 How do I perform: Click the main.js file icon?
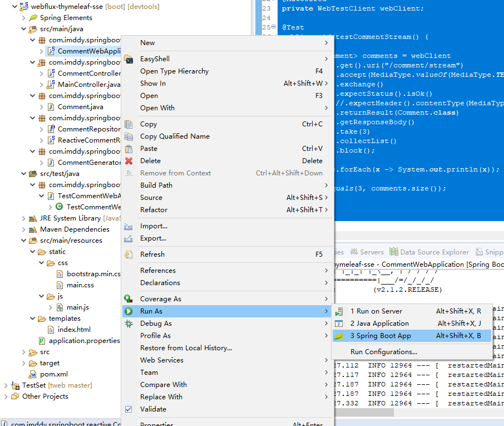click(x=60, y=307)
